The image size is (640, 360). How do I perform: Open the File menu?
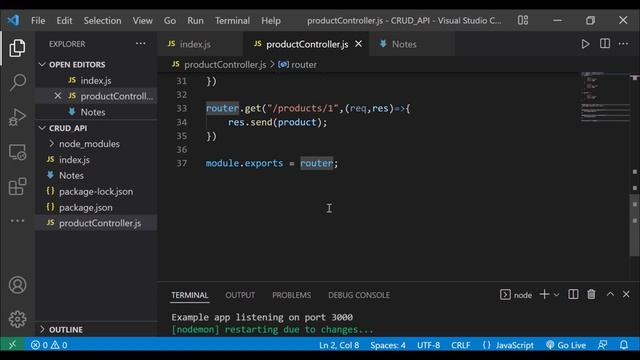click(38, 20)
